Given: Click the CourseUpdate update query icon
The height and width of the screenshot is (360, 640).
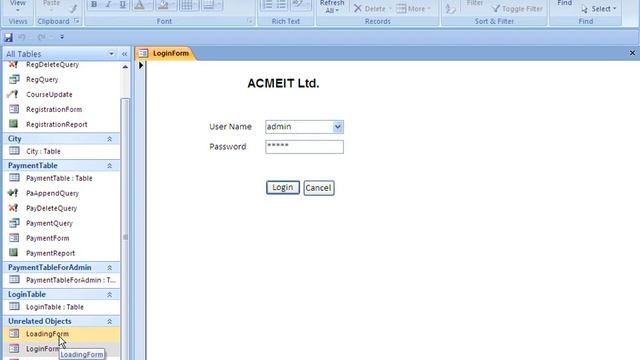Looking at the screenshot, I should pyautogui.click(x=13, y=94).
